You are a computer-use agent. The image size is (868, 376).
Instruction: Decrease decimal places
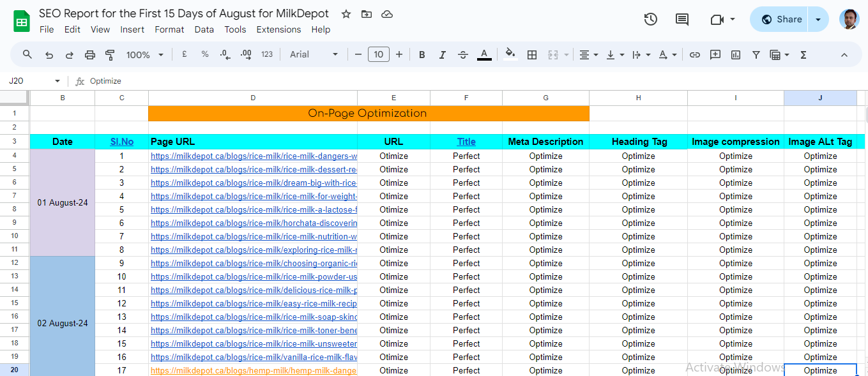tap(225, 55)
